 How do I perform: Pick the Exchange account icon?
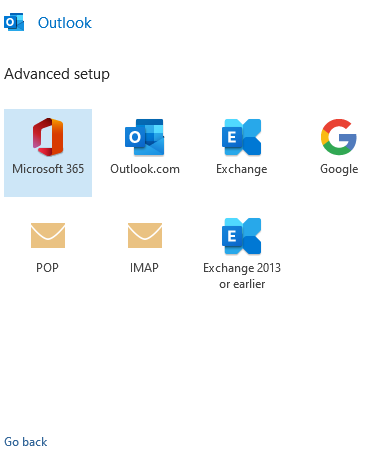click(242, 137)
